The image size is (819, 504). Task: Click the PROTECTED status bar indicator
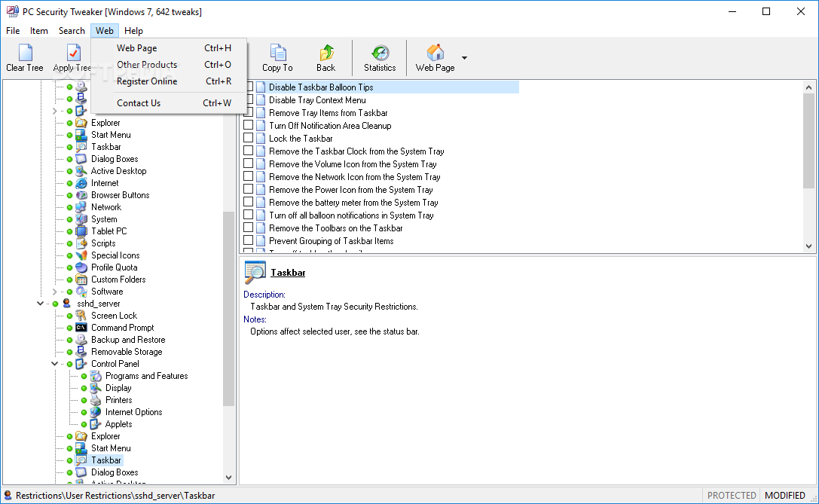(x=732, y=495)
